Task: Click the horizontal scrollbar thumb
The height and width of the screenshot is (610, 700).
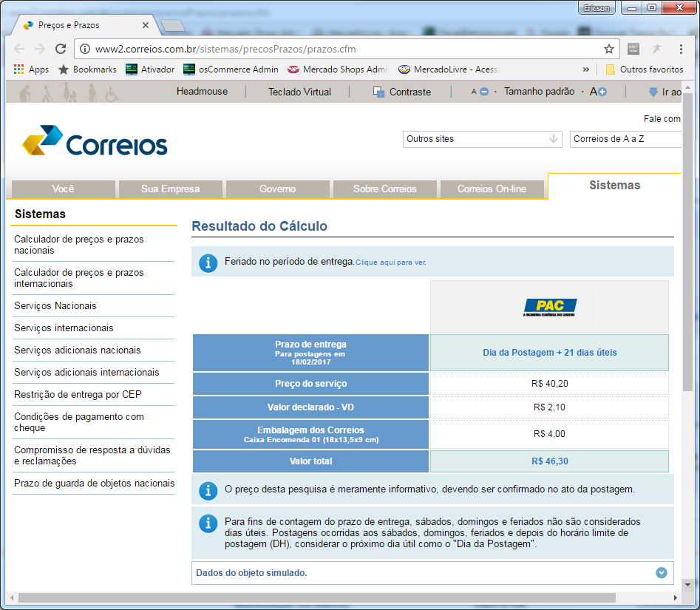Action: [x=316, y=597]
